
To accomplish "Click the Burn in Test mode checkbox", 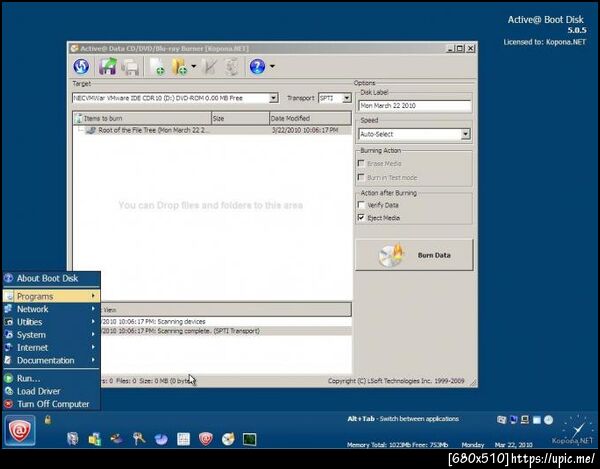I will click(x=361, y=177).
